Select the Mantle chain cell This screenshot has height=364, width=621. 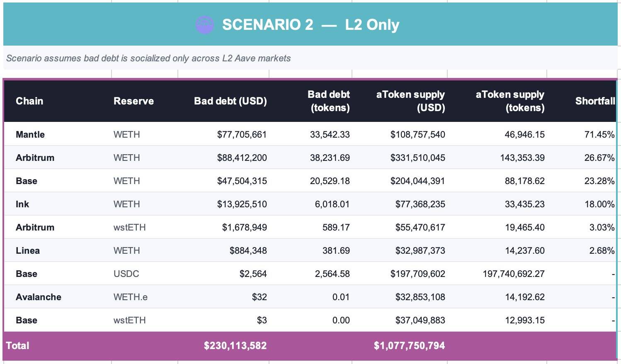(30, 135)
